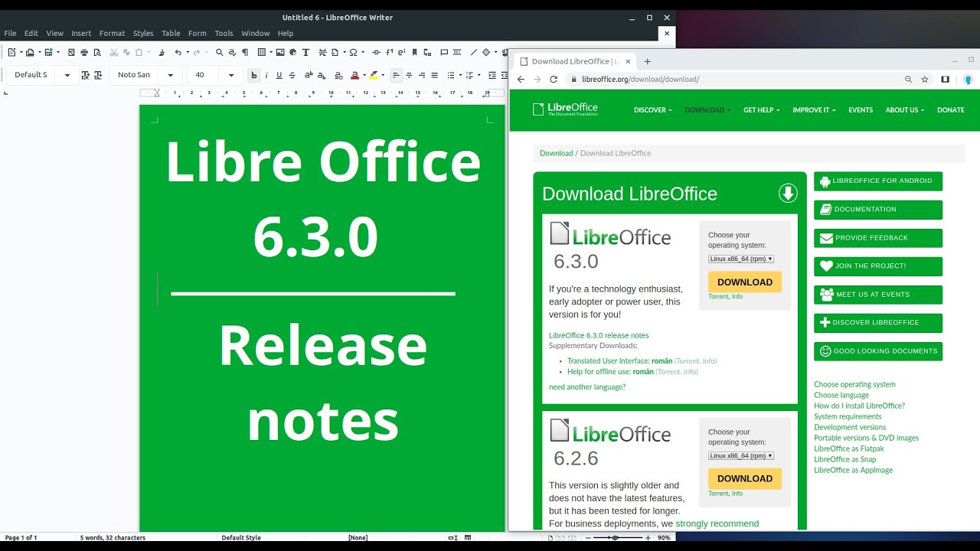Click New Style from Selection icon
The image size is (980, 551).
coord(98,75)
